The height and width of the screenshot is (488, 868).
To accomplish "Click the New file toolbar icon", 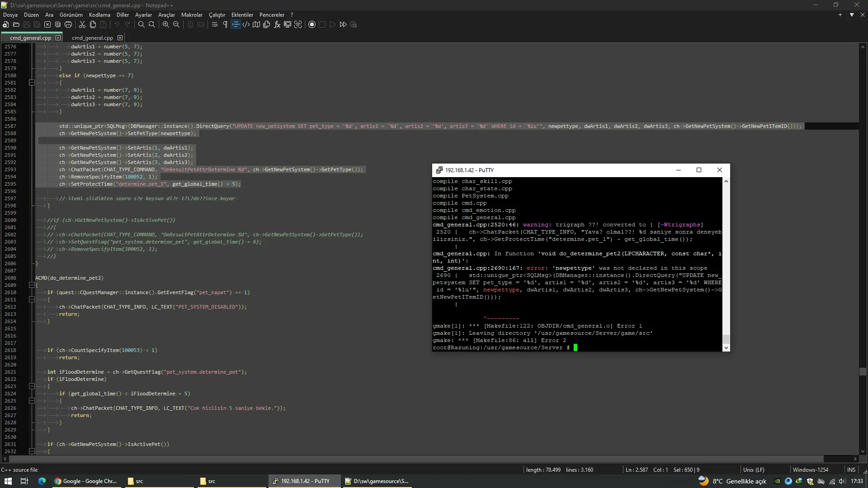I will pyautogui.click(x=6, y=24).
